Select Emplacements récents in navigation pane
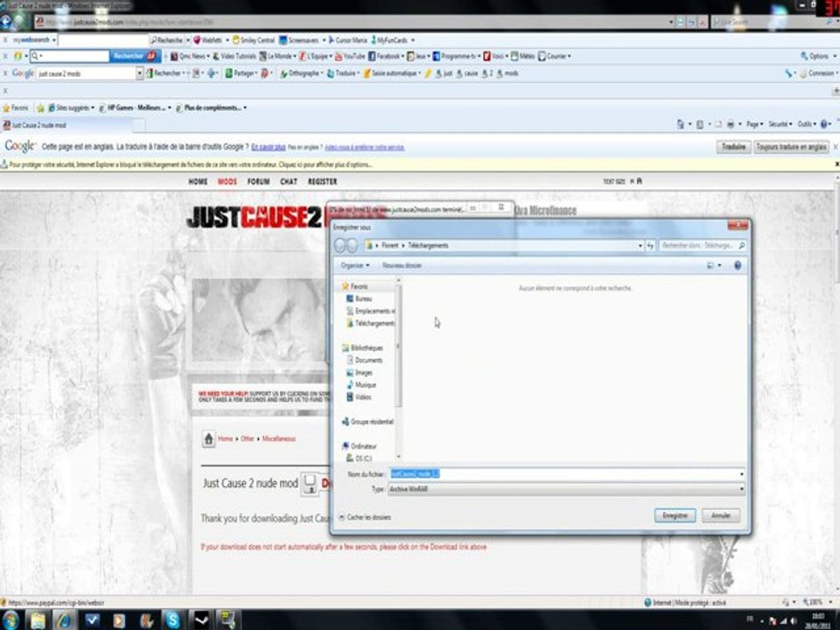 pos(370,311)
